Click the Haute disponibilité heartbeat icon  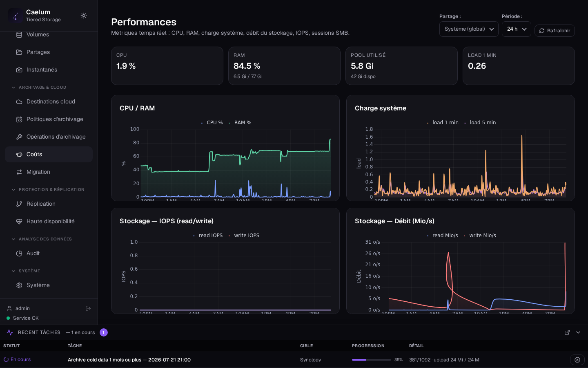[19, 222]
